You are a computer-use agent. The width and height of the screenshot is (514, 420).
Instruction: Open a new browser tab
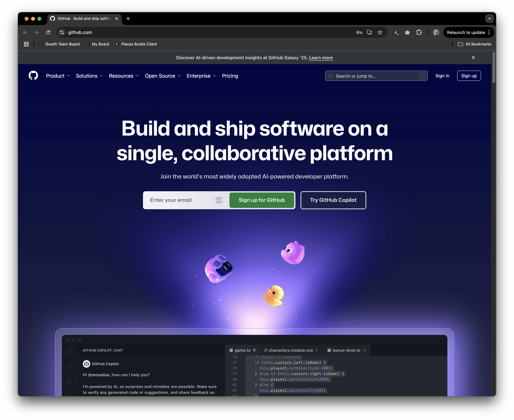click(x=128, y=19)
